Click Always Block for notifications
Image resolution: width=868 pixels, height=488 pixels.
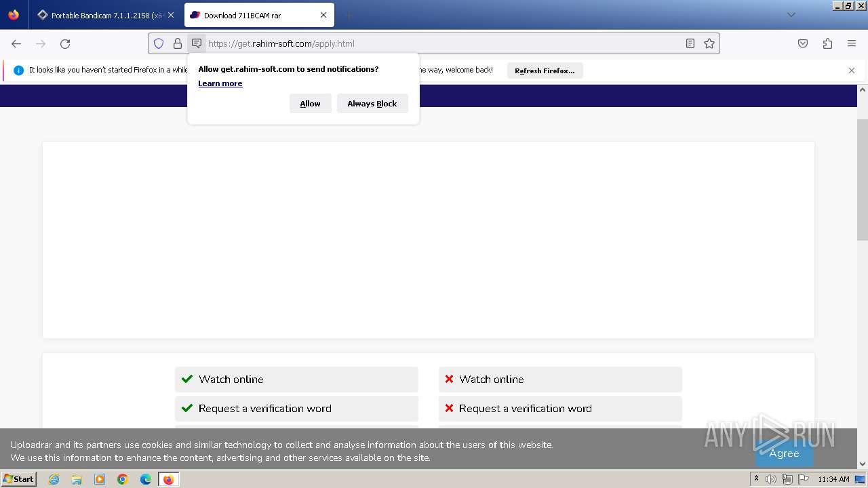[x=372, y=104]
